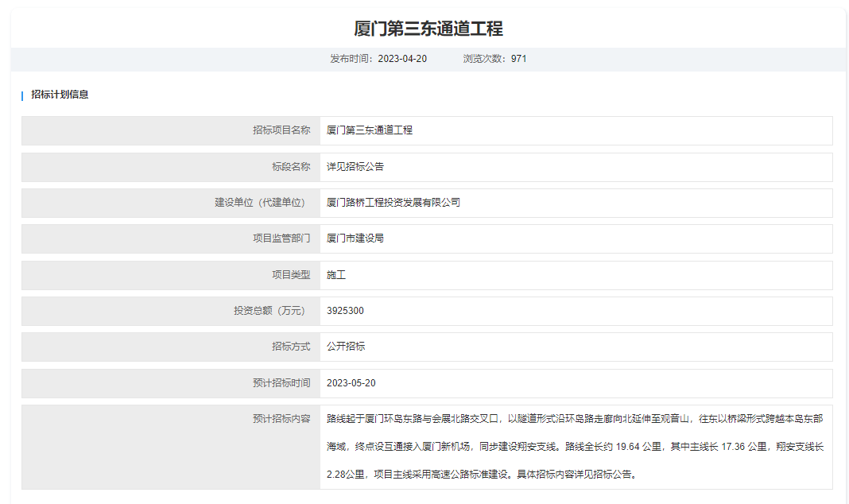The width and height of the screenshot is (849, 504).
Task: Click the 标段名称 label cell
Action: coord(171,167)
